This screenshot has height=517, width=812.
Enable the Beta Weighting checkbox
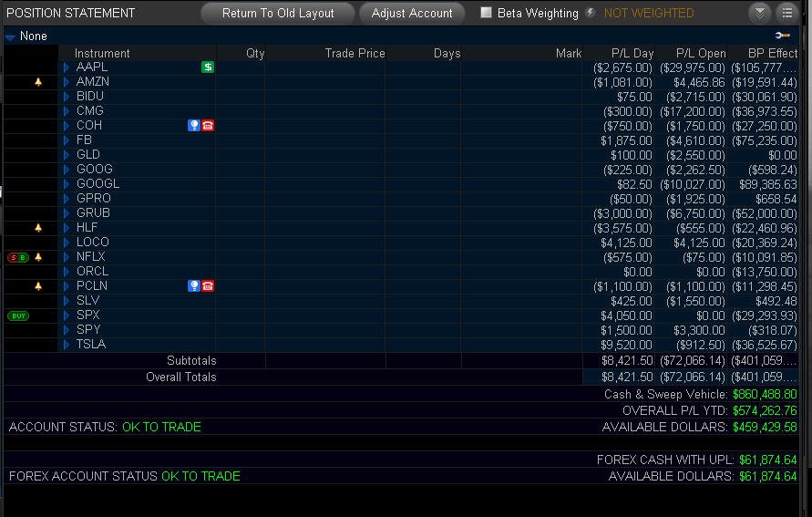coord(486,13)
